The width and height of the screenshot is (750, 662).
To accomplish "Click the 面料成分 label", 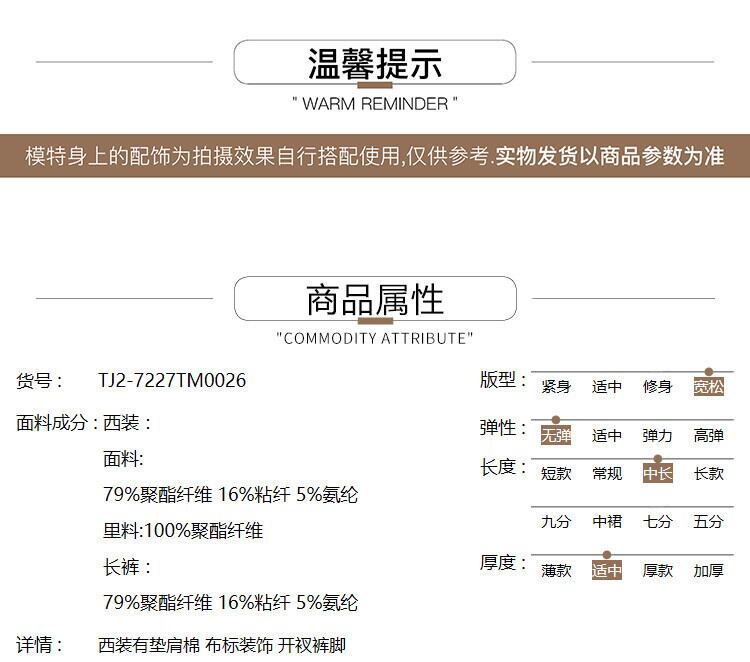I will (x=56, y=423).
